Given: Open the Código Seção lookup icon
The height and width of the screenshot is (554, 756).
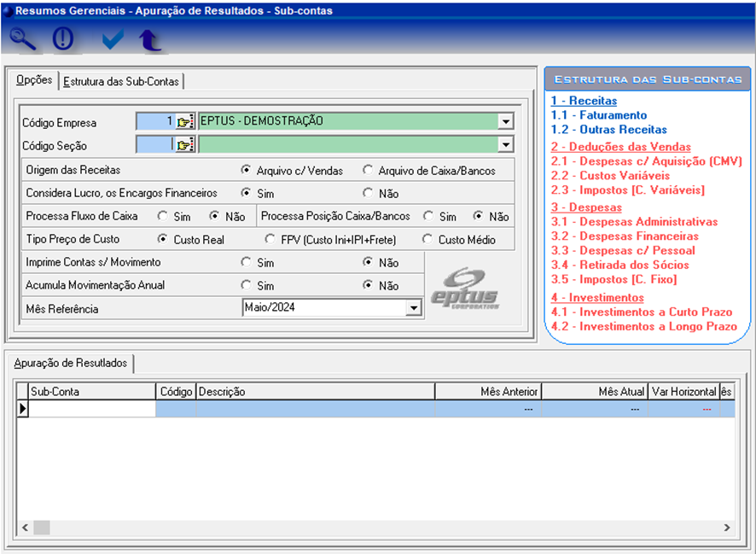Looking at the screenshot, I should point(185,145).
